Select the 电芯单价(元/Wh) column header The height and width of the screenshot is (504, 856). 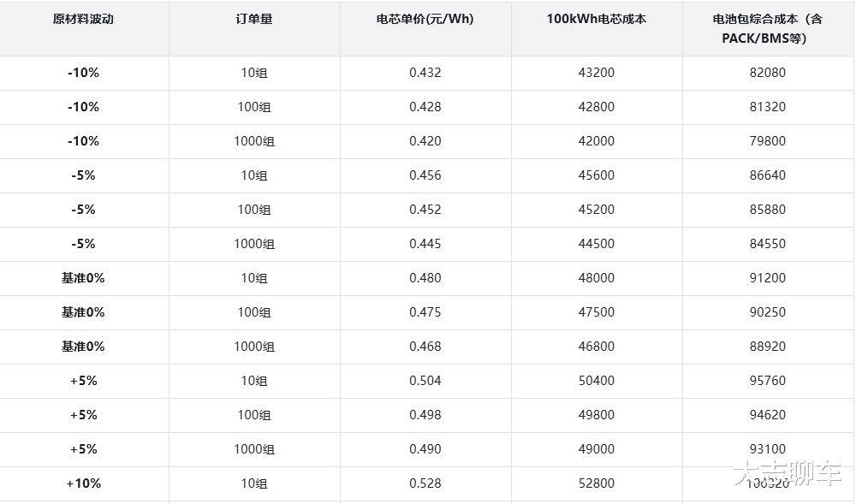coord(425,19)
